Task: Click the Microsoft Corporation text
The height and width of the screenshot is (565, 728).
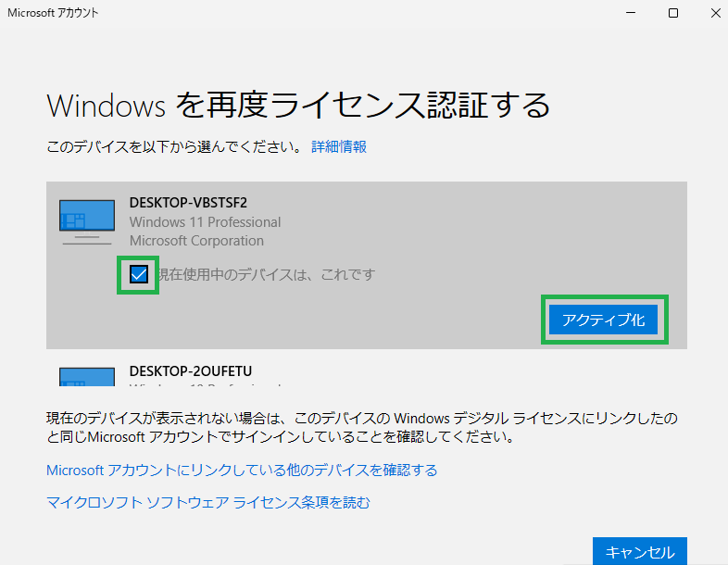Action: (196, 241)
